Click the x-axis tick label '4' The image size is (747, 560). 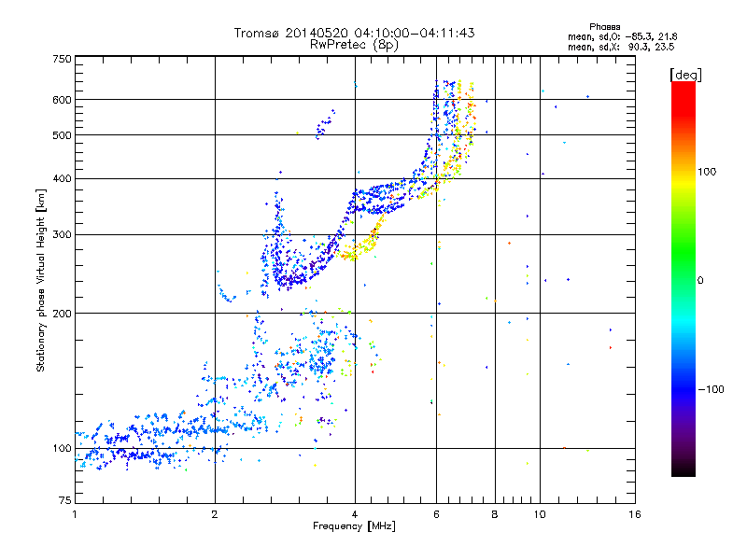point(355,514)
